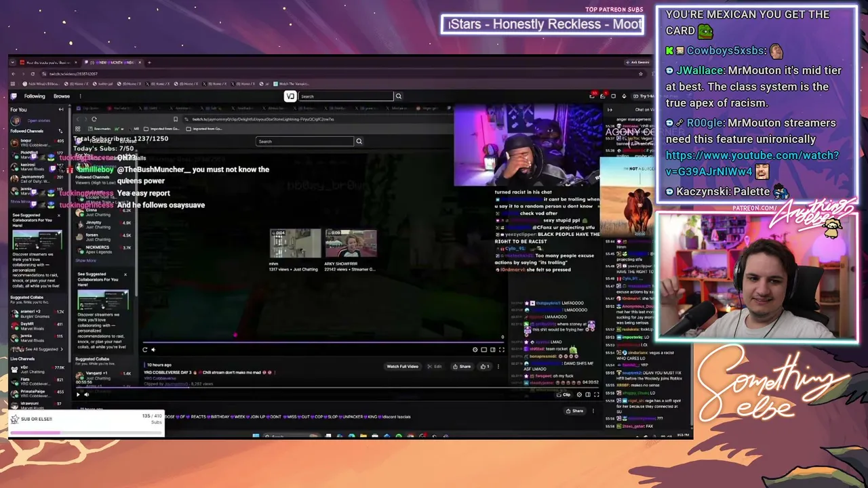Switch to the NEW MONTH browser tab
The width and height of the screenshot is (868, 488).
tap(112, 62)
